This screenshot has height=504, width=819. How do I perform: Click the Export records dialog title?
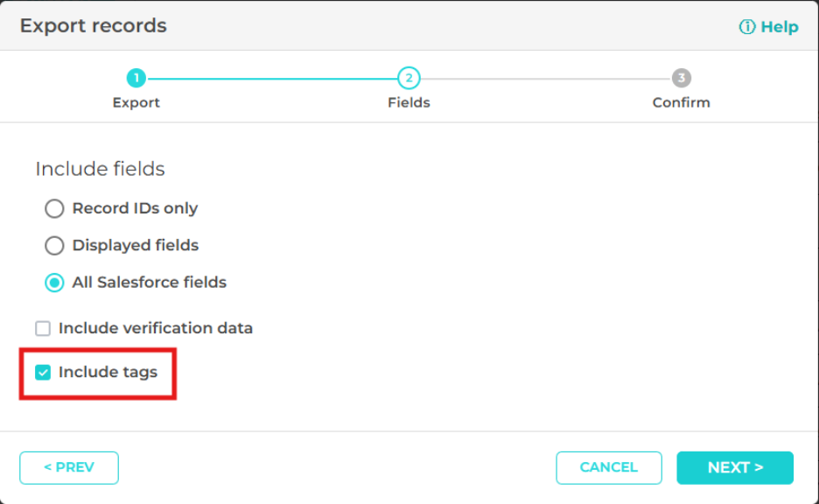click(x=93, y=26)
